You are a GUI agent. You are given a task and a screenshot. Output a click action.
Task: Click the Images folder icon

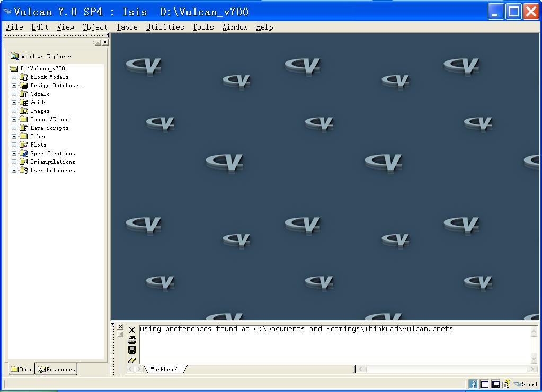coord(24,111)
